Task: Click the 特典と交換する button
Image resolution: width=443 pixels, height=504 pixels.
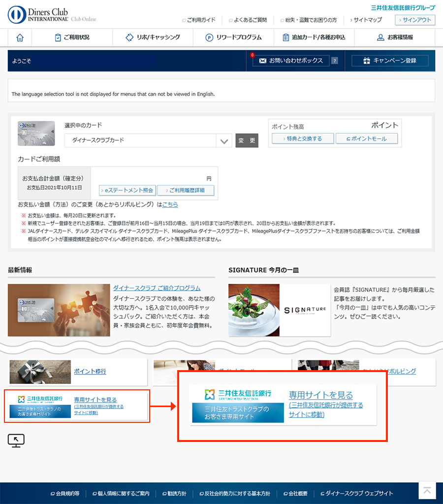Action: [303, 138]
